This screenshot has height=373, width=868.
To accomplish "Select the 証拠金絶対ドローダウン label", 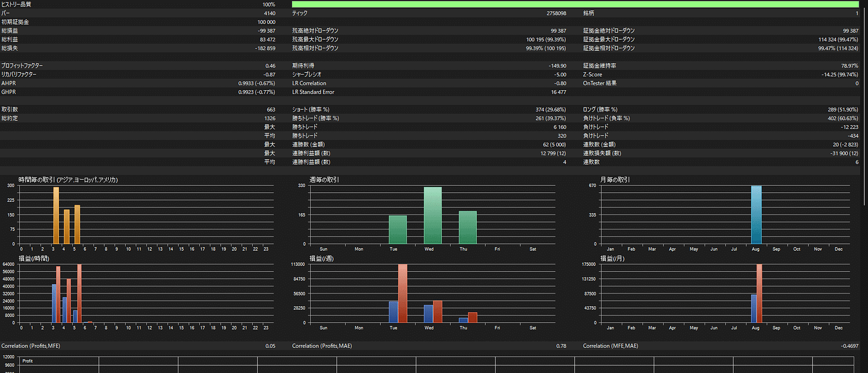I will [609, 30].
